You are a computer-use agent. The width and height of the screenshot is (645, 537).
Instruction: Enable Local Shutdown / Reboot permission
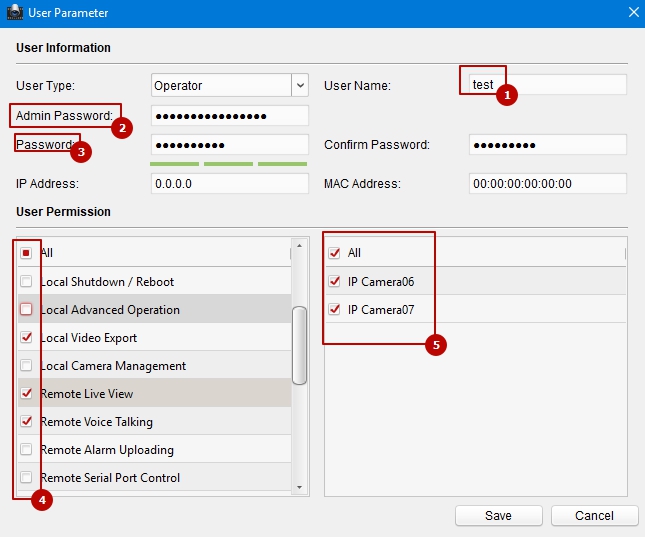pyautogui.click(x=27, y=282)
